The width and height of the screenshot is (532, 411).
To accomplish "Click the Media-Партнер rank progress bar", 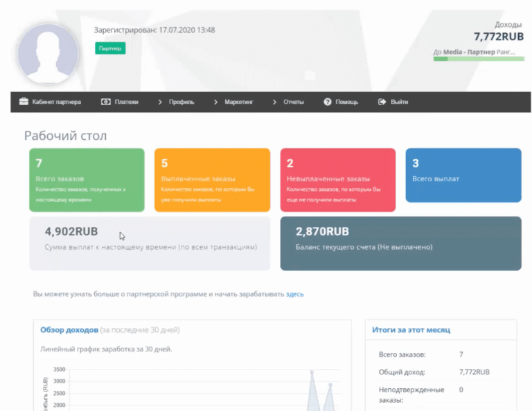I will pos(478,59).
